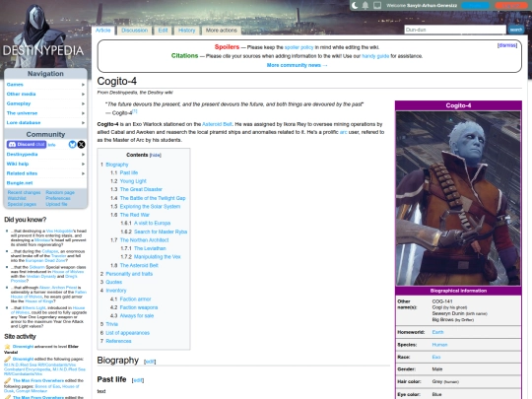Open the Bluesky butterfly icon
532x399 pixels.
(72, 145)
